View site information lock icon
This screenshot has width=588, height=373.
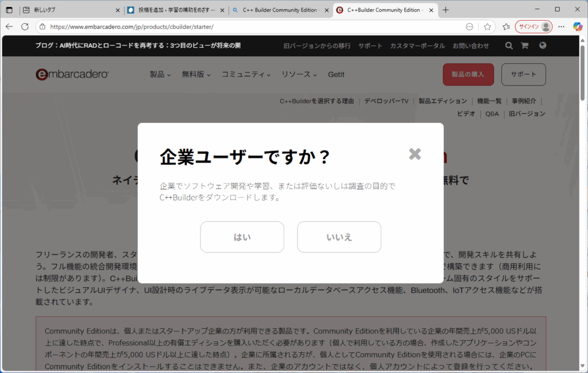click(x=42, y=26)
